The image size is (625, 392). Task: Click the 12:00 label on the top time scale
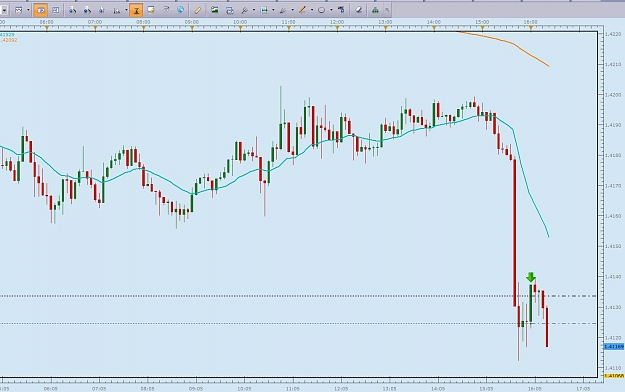click(x=337, y=22)
